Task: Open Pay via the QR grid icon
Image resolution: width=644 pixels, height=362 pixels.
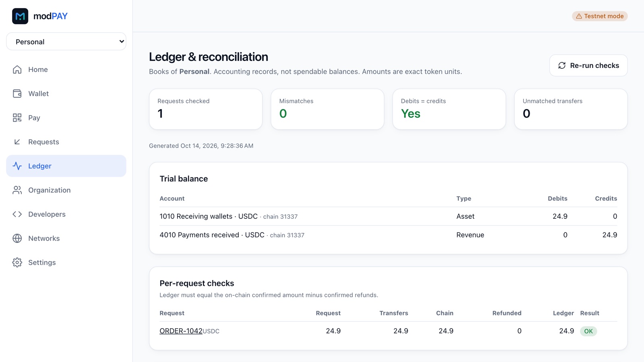Action: pyautogui.click(x=17, y=118)
